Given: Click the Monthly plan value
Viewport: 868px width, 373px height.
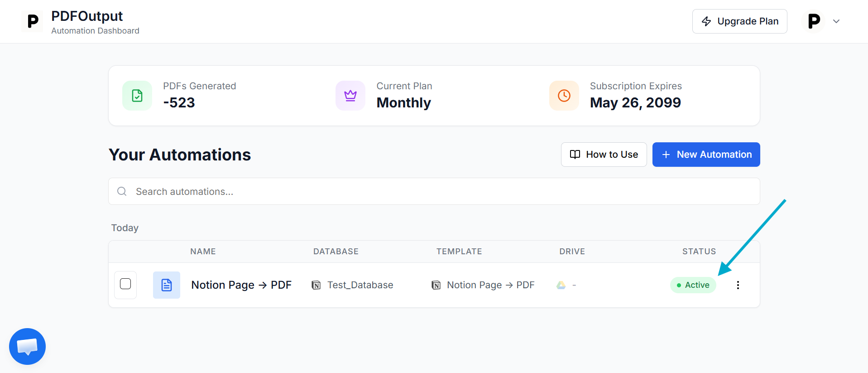Looking at the screenshot, I should (404, 103).
